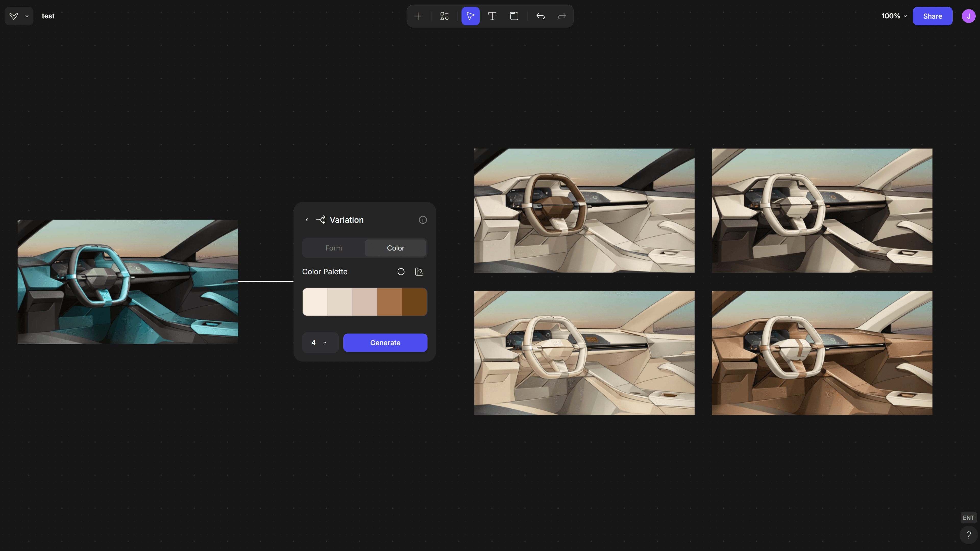Open the palette edit swatches icon
The image size is (980, 551).
(x=419, y=271)
